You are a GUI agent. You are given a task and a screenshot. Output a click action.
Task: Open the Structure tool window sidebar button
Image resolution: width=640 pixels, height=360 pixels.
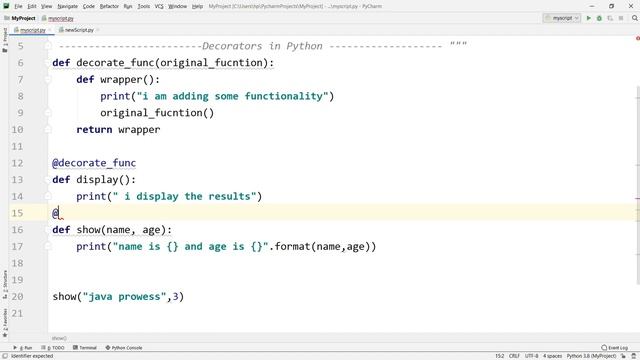pyautogui.click(x=5, y=283)
